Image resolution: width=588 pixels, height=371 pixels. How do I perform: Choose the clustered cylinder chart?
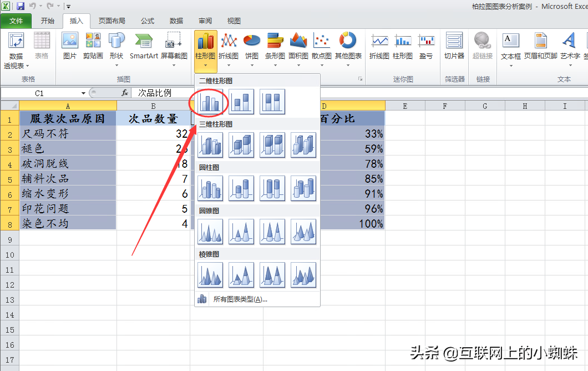pos(210,188)
